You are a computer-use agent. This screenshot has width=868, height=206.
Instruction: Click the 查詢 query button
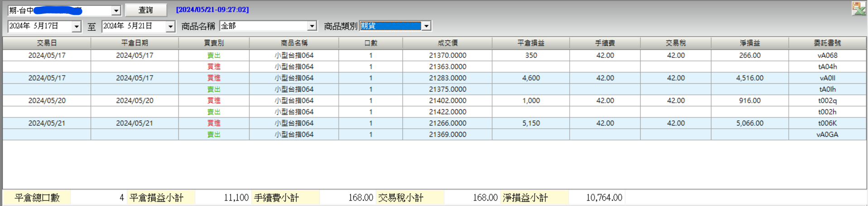146,10
